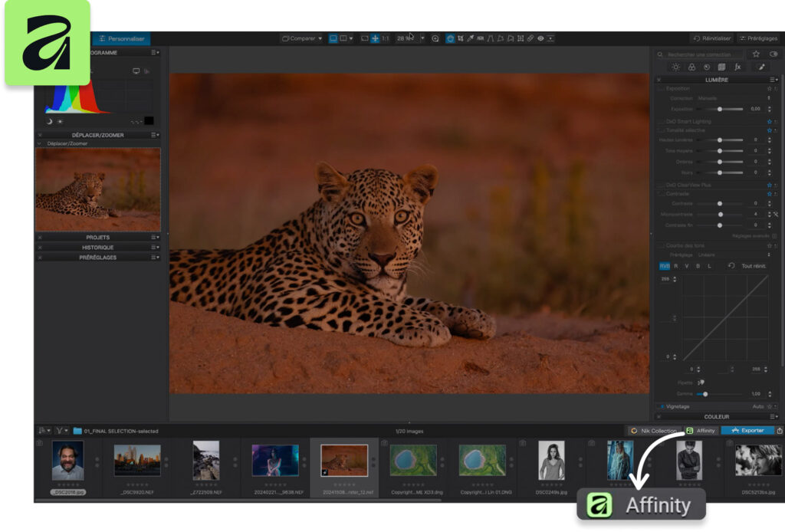This screenshot has width=785, height=532.
Task: Enable the Exposition correction checkbox
Action: (x=662, y=89)
